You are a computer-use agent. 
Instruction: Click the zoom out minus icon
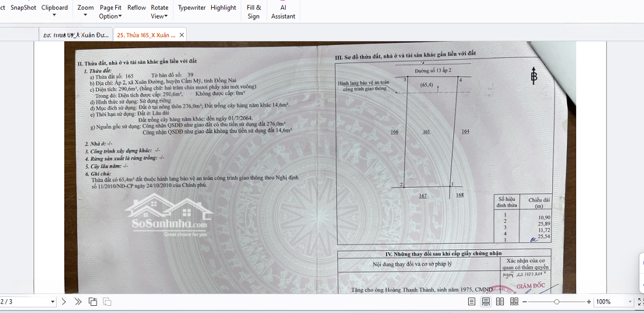(525, 302)
